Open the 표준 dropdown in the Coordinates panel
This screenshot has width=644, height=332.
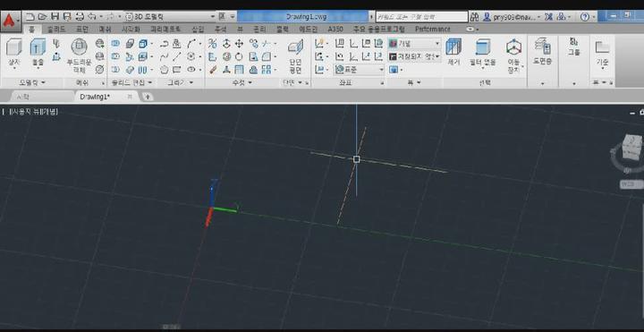pos(360,70)
